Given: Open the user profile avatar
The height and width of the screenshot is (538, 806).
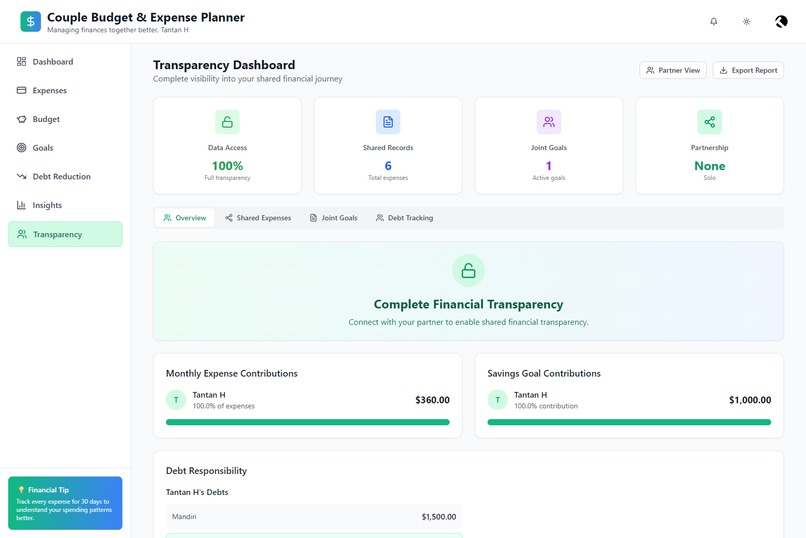Looking at the screenshot, I should point(781,22).
